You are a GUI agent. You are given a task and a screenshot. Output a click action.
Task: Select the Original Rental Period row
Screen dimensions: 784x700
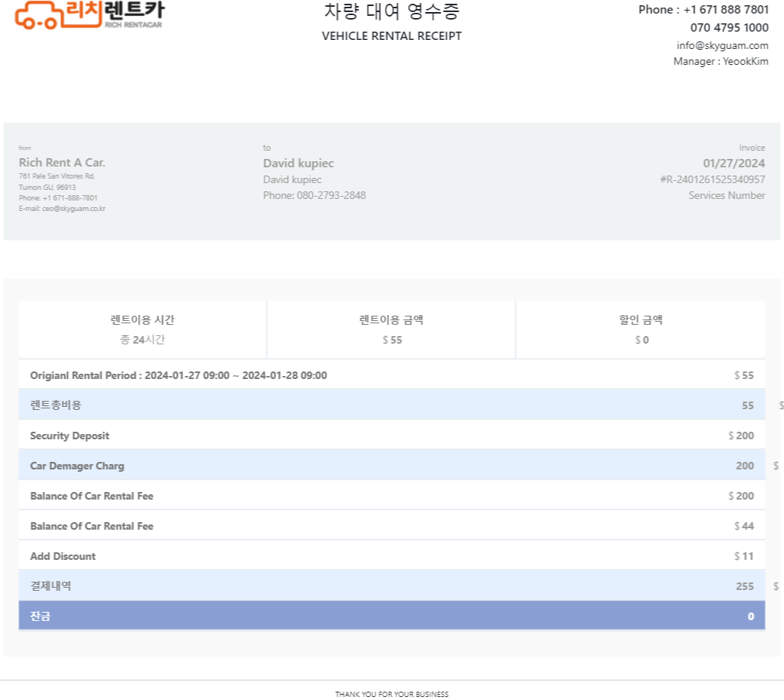[x=391, y=375]
